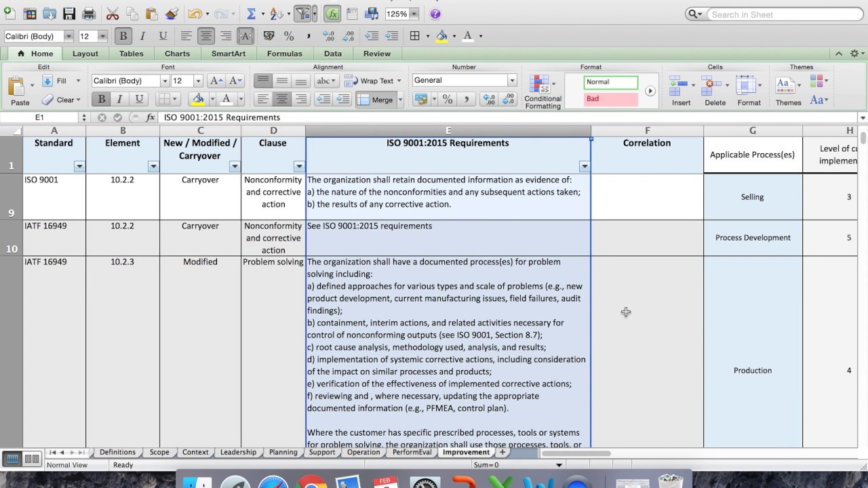
Task: Open the ISO 9001:2015 Requirements filter dropdown
Action: pos(585,166)
